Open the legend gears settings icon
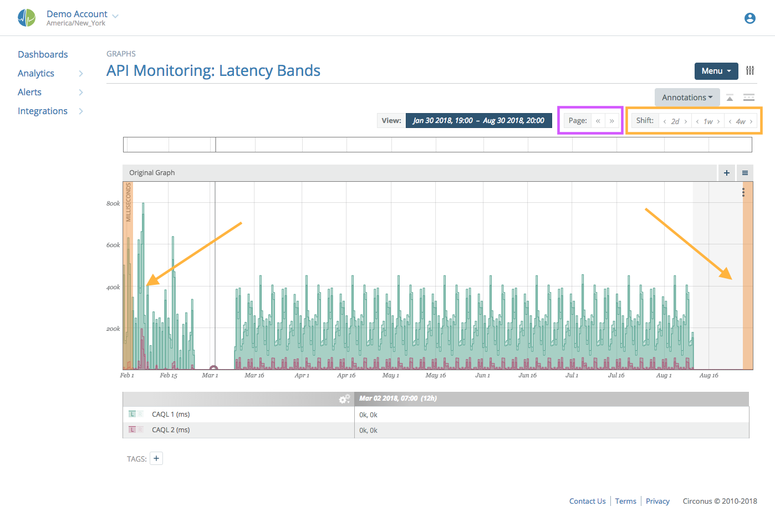 point(344,399)
